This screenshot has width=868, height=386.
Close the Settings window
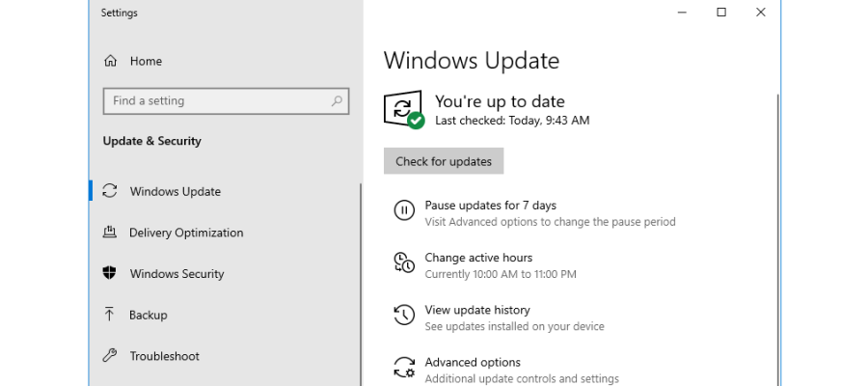coord(761,13)
